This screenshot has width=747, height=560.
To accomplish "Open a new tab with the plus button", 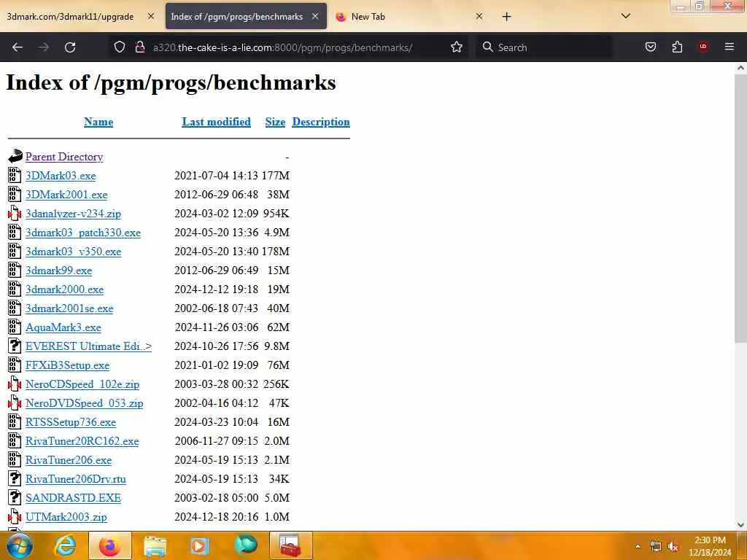I will coord(506,17).
